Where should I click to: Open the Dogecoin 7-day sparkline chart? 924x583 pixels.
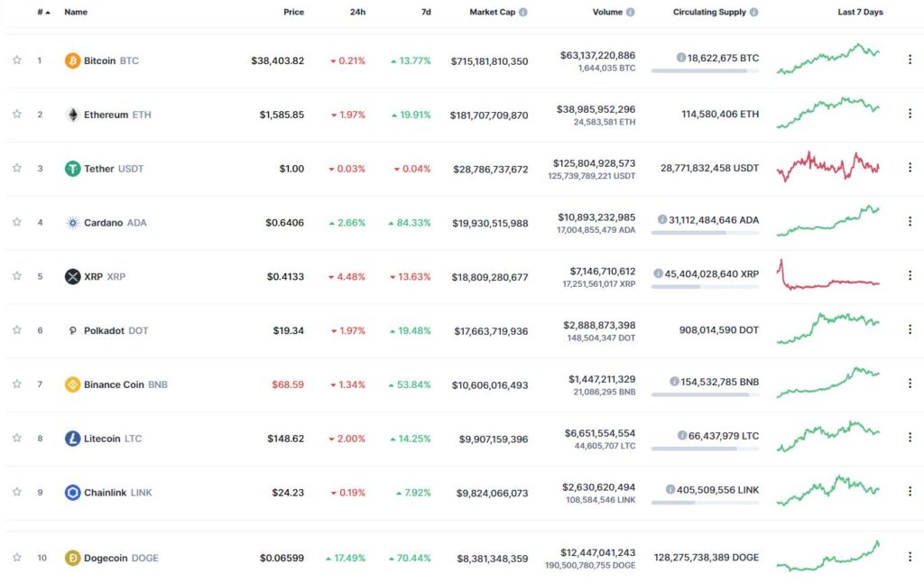tap(828, 556)
